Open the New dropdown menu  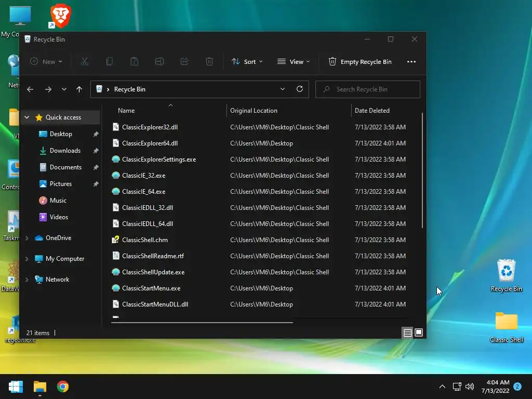46,61
